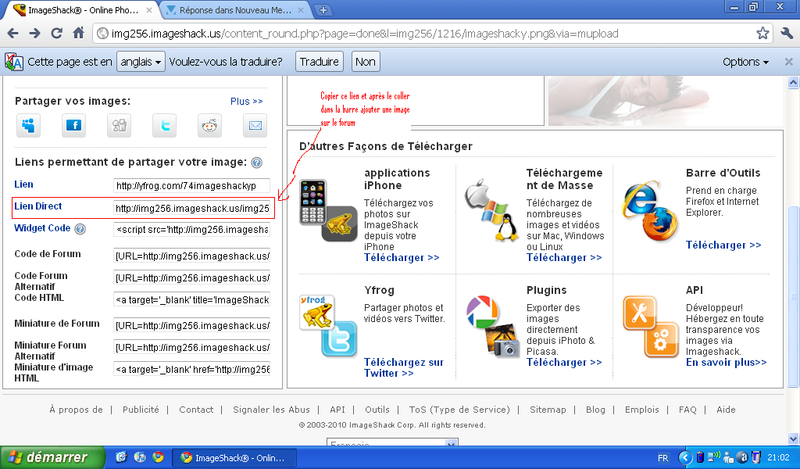Open the ToS (Type de Service) footer link
Viewport: 800px width, 469px height.
click(x=459, y=410)
